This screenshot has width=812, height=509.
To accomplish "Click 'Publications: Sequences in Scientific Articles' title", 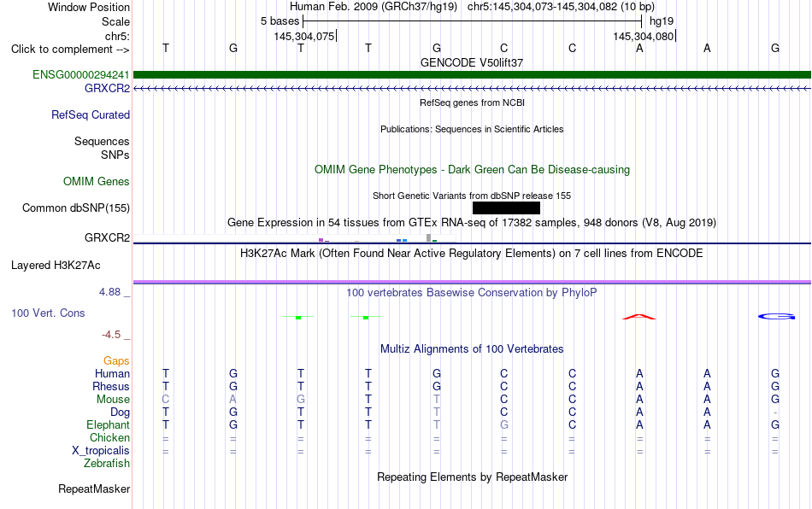I will [x=472, y=129].
